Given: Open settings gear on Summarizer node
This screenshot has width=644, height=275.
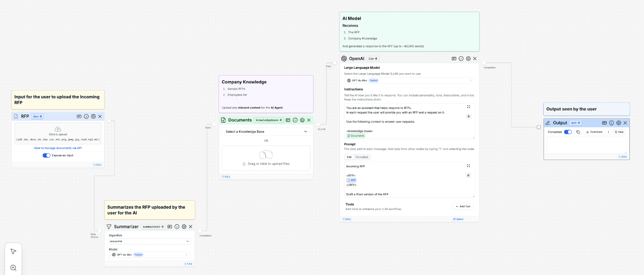Looking at the screenshot, I should (x=184, y=227).
